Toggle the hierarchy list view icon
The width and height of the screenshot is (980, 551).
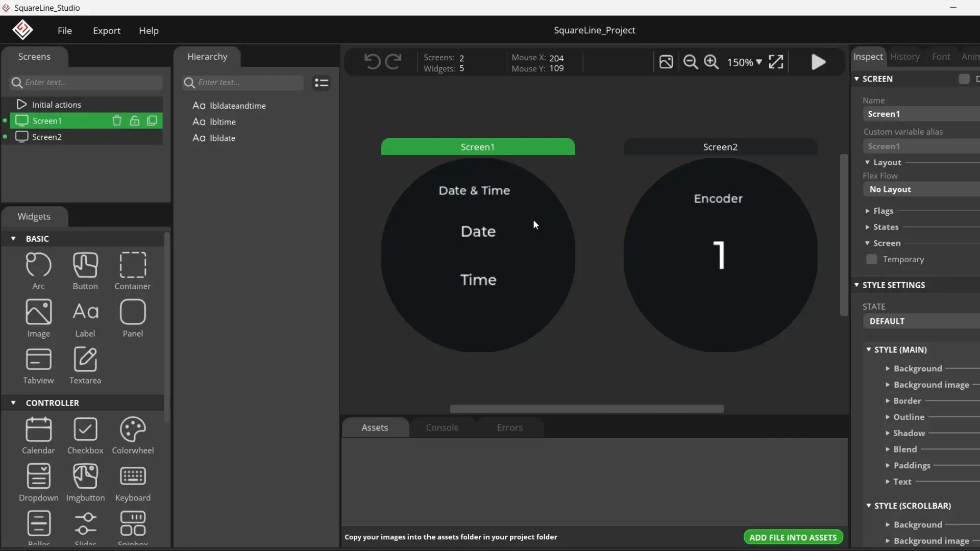pos(322,83)
